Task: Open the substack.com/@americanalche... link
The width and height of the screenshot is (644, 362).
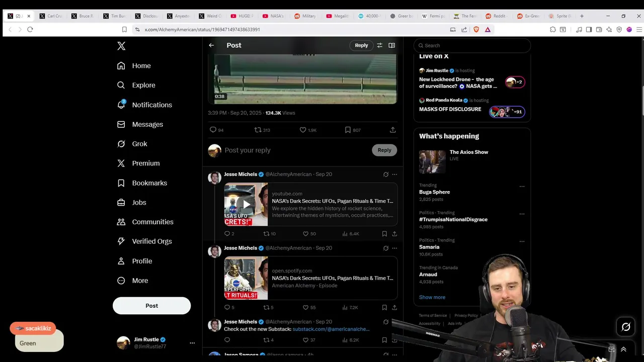Action: pyautogui.click(x=331, y=329)
